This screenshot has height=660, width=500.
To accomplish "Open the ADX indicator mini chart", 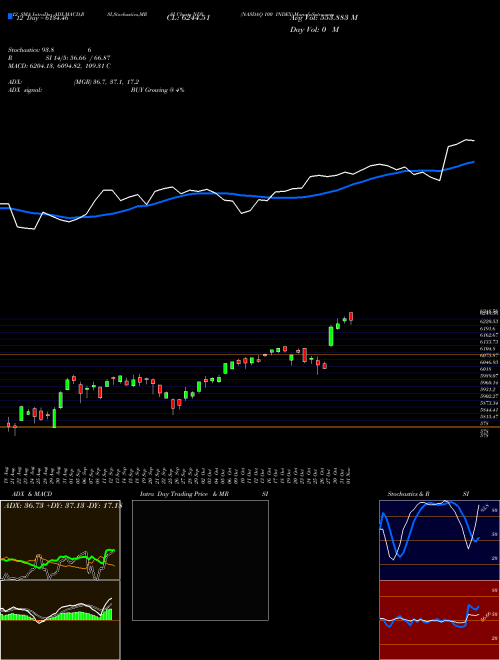I will pyautogui.click(x=60, y=540).
